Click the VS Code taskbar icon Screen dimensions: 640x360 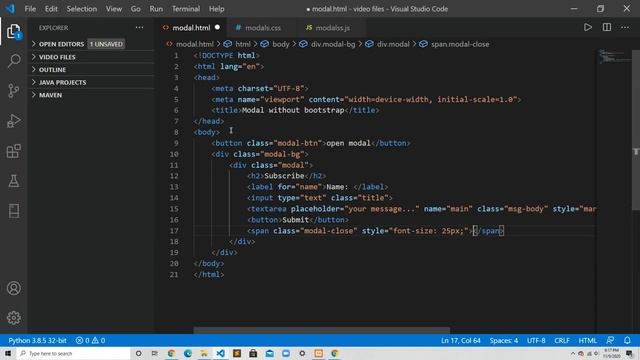[220, 353]
